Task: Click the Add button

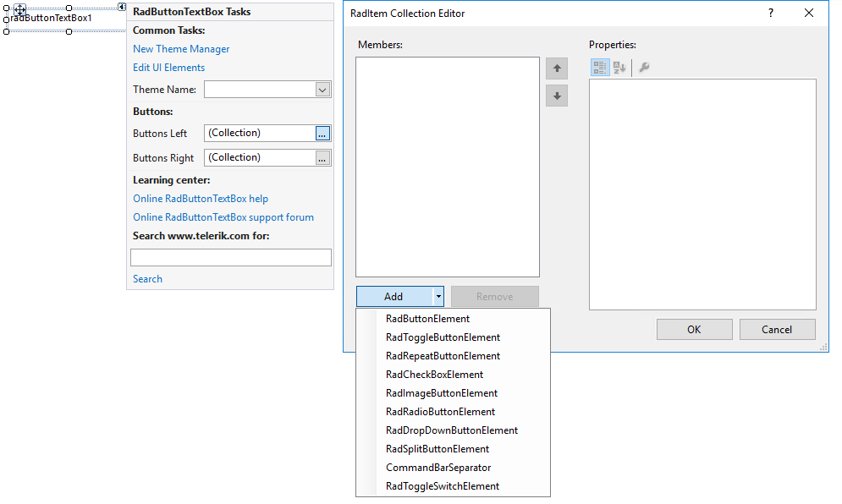Action: point(393,296)
